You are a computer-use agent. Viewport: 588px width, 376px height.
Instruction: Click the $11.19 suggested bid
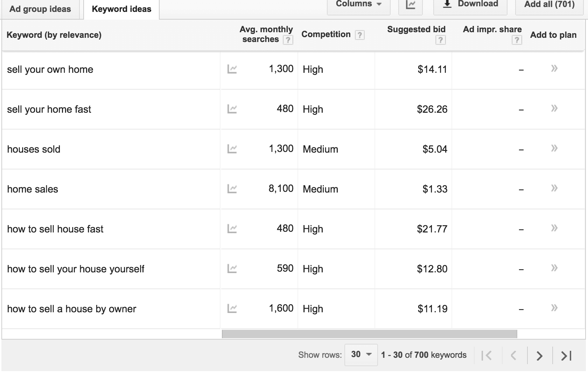[x=432, y=309]
